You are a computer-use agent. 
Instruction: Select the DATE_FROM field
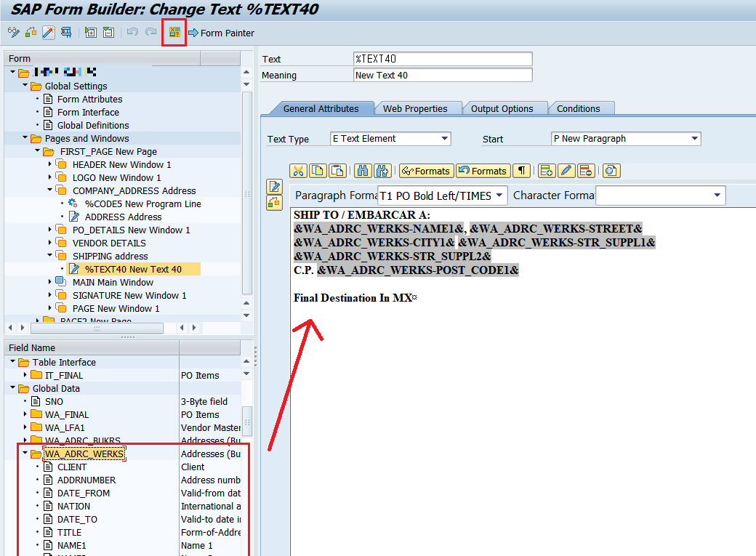84,493
